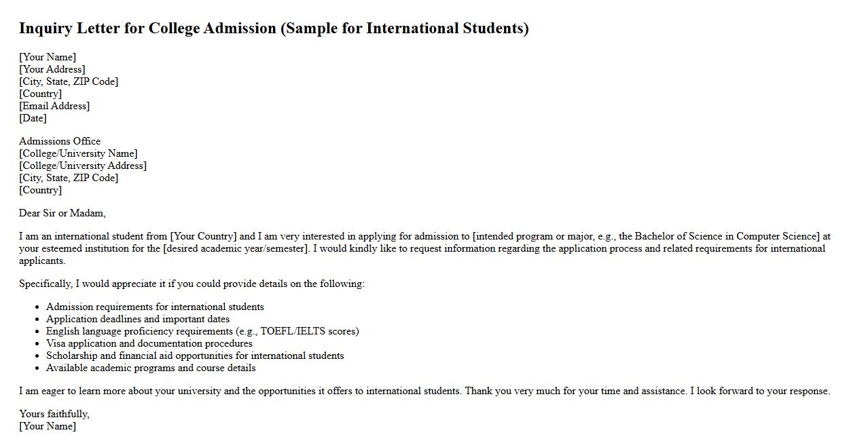Click the Application deadlines and important dates bullet
Image resolution: width=868 pixels, height=441 pixels.
tap(138, 319)
